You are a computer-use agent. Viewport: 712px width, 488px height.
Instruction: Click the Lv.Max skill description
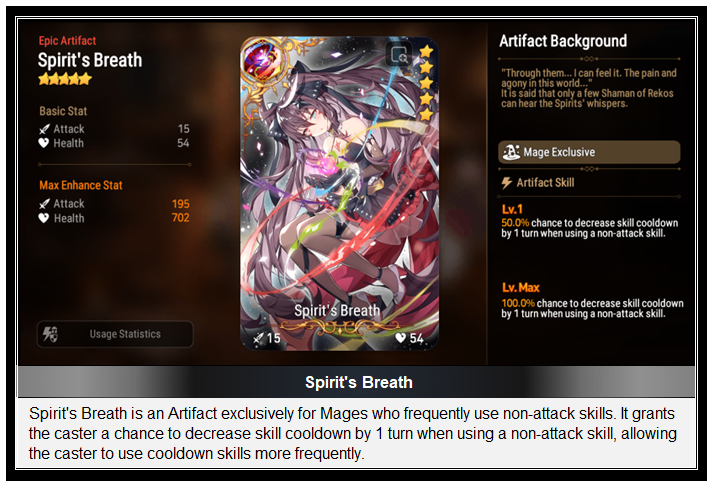coord(592,308)
